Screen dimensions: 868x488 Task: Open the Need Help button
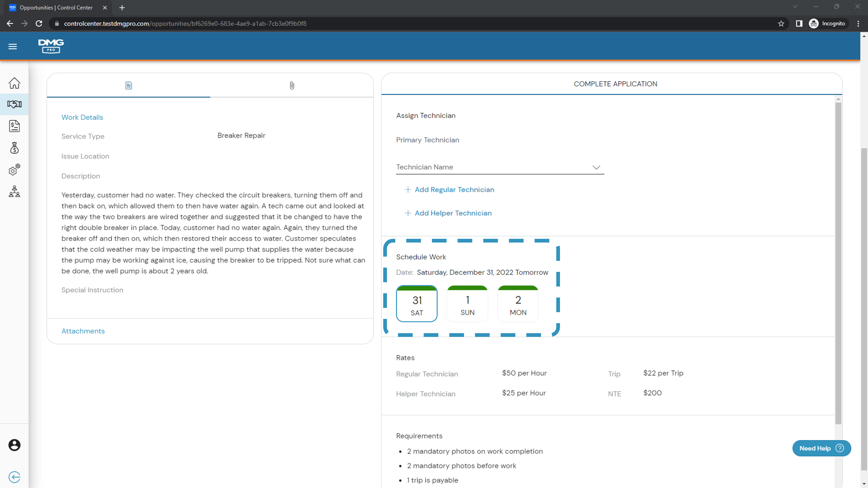[822, 448]
